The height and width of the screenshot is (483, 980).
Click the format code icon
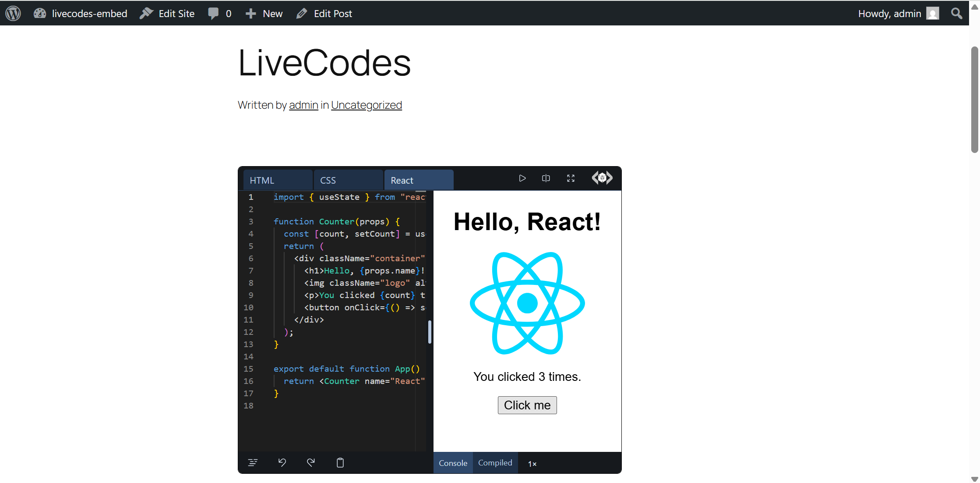[x=253, y=462]
